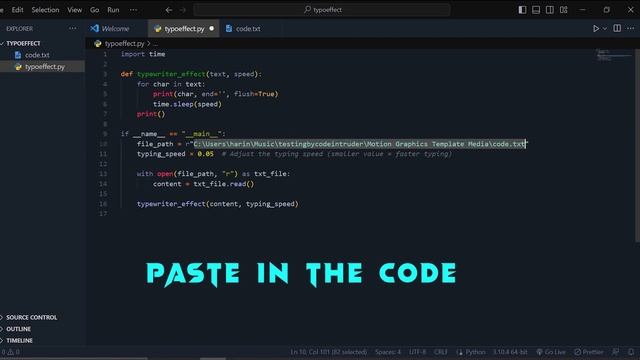Switch to the code.txt tab
Viewport: 640px width, 360px height.
pyautogui.click(x=243, y=29)
